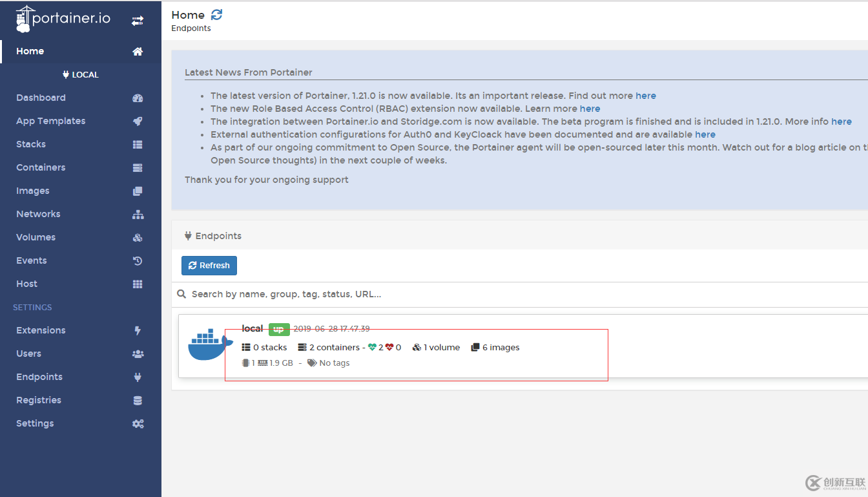
Task: Click the Endpoints plug icon in sidebar
Action: pos(138,377)
